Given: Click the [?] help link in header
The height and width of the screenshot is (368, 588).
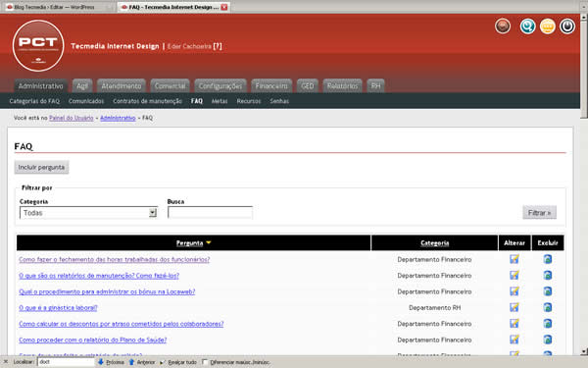Looking at the screenshot, I should 218,46.
